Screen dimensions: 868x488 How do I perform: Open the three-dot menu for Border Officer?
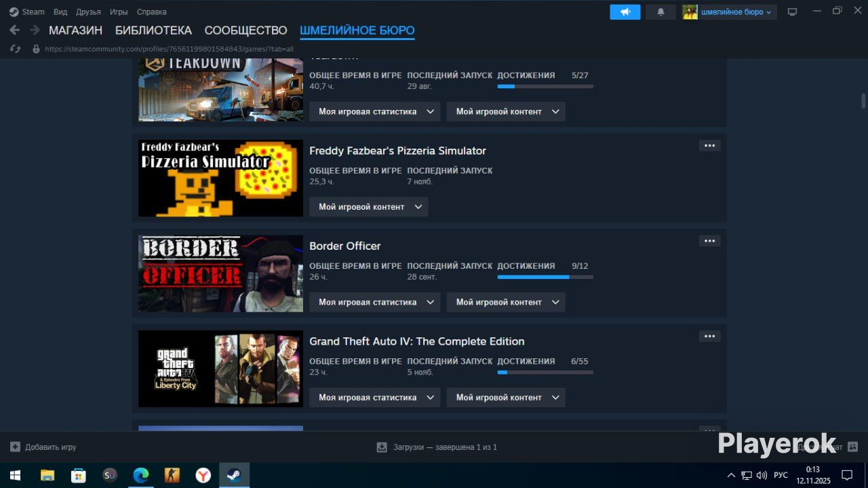click(709, 241)
